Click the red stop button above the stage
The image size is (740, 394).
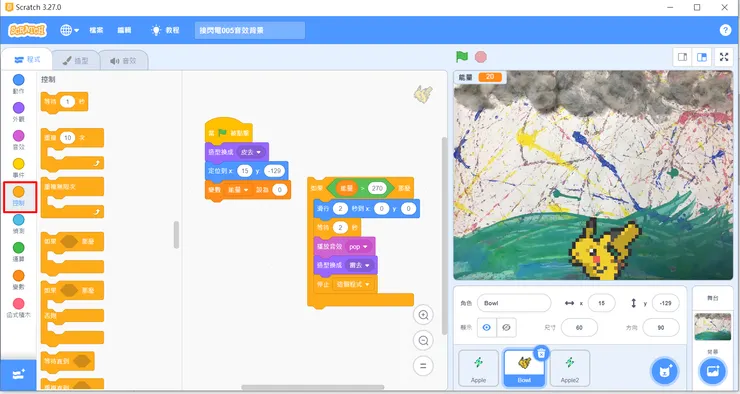click(480, 57)
